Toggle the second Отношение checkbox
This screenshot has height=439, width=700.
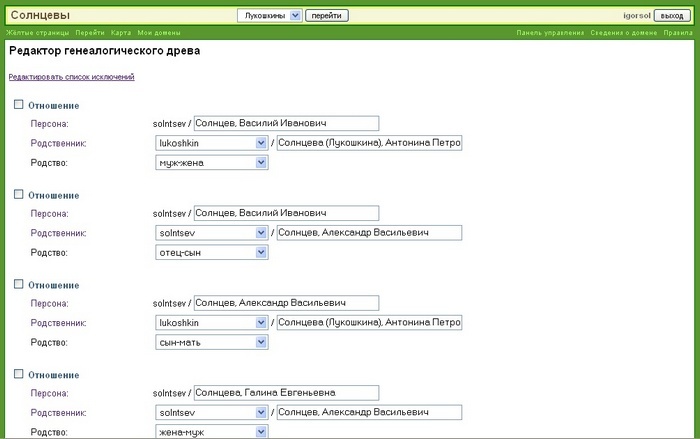pyautogui.click(x=18, y=194)
